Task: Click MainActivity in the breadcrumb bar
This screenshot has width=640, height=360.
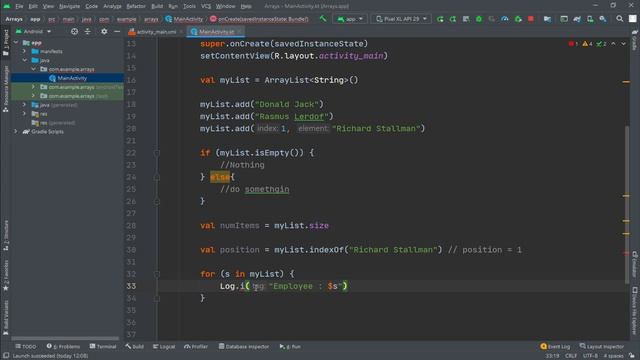Action: [184, 19]
